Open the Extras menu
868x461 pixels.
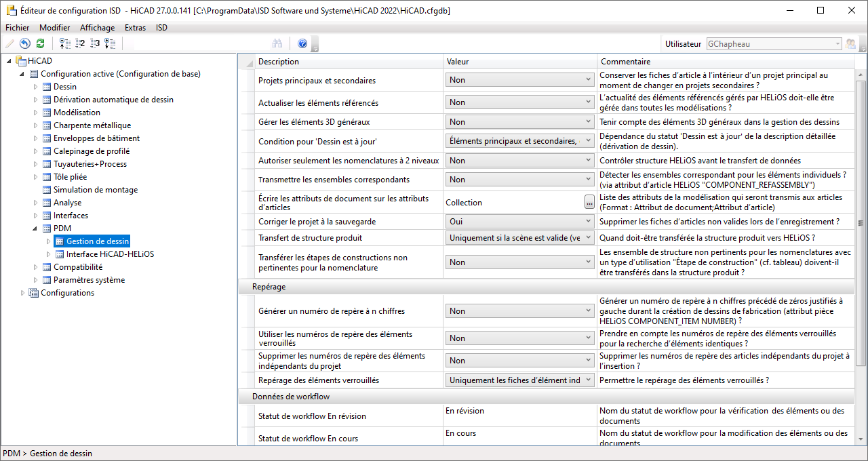coord(135,28)
